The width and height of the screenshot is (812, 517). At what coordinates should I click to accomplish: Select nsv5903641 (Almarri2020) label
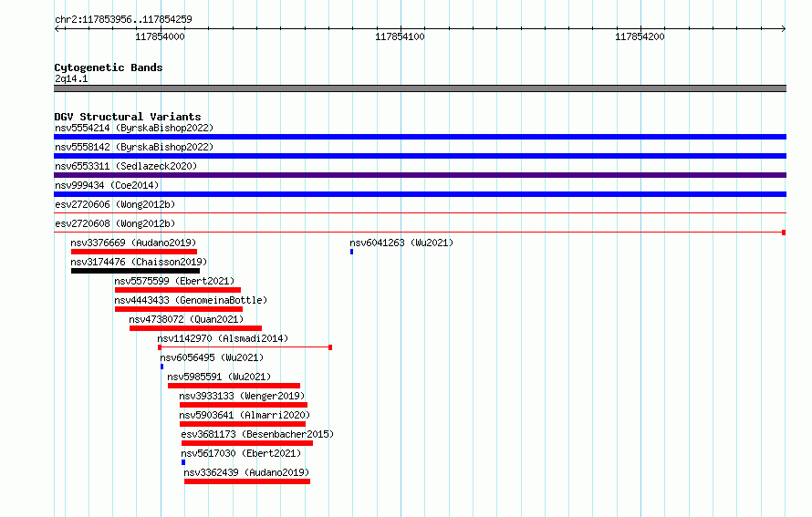click(x=245, y=415)
